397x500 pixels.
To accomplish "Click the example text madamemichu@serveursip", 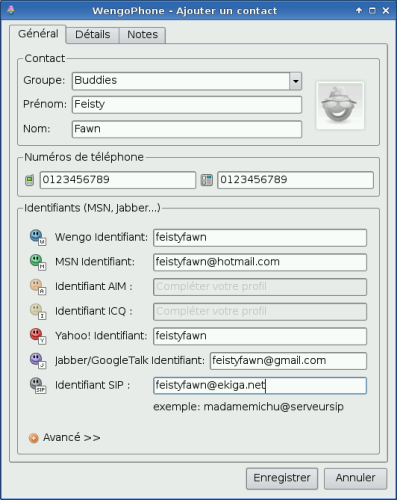I will click(x=273, y=407).
